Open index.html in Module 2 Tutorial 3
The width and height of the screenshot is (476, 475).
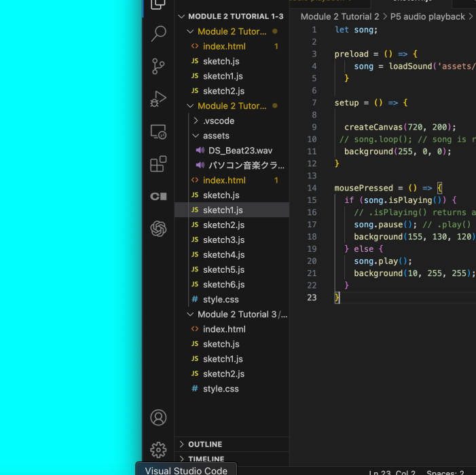(x=232, y=329)
